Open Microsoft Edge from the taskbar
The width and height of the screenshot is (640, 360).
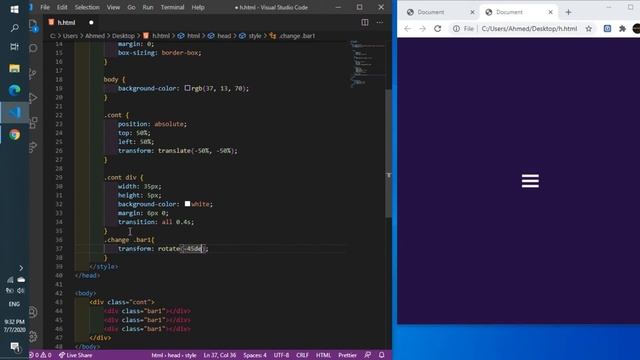click(14, 90)
